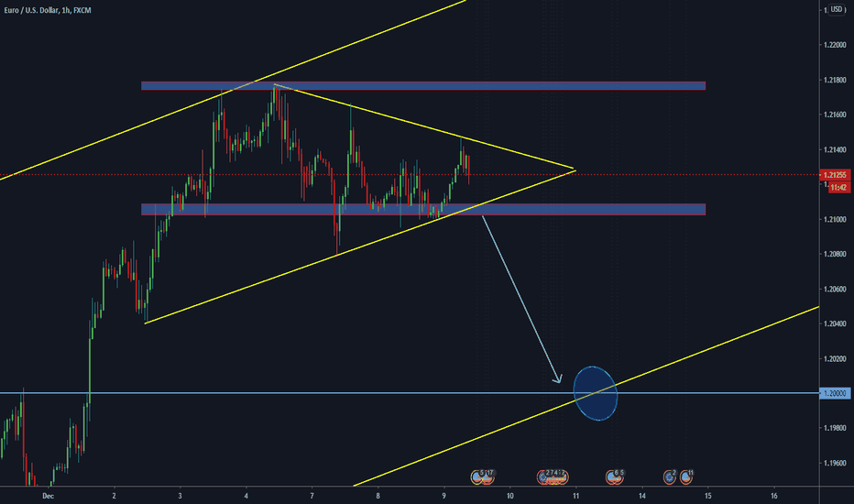Screen dimensions: 854x504
Task: Click the Dec label on the time axis
Action: [x=48, y=496]
